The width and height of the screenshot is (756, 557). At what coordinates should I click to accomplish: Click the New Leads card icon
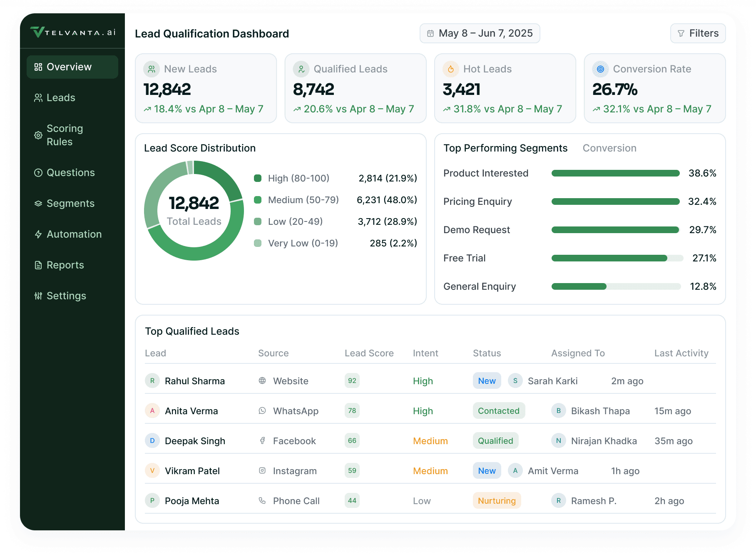pyautogui.click(x=152, y=69)
